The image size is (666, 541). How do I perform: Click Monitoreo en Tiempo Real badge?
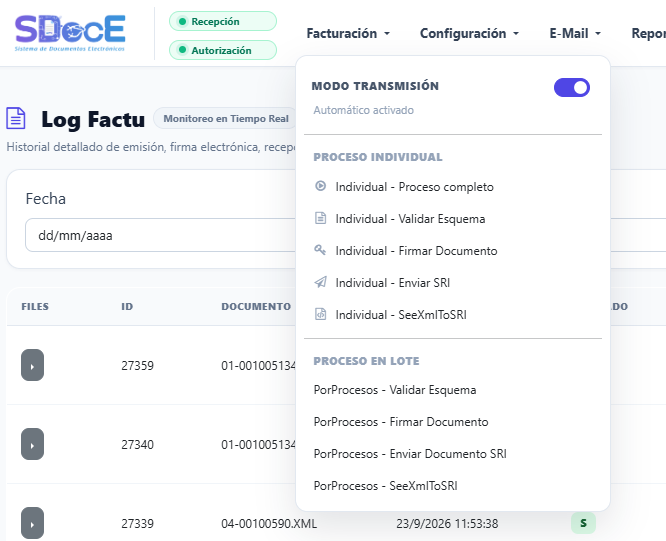click(226, 118)
